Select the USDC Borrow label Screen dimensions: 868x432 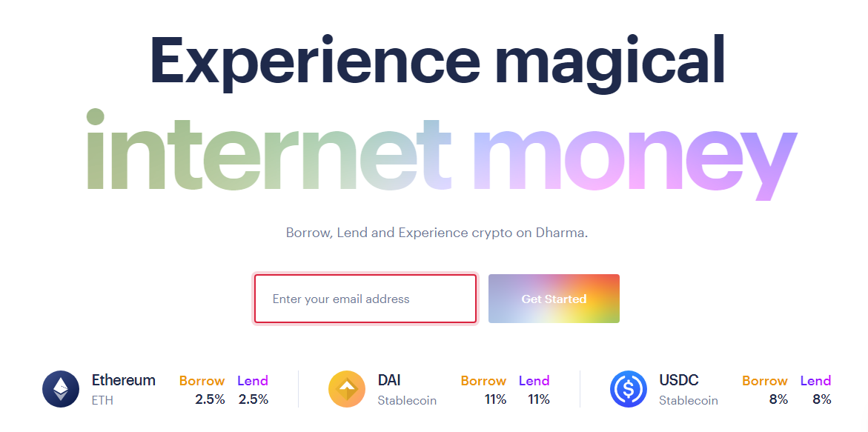coord(764,381)
